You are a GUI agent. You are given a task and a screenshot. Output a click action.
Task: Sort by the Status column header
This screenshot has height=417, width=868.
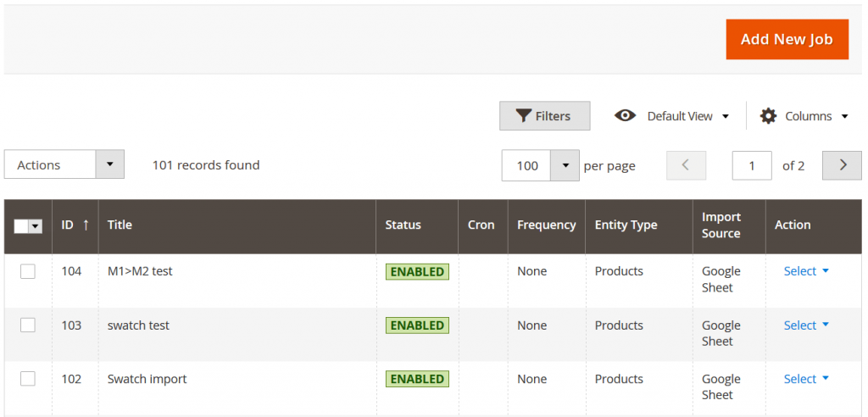[x=403, y=225]
